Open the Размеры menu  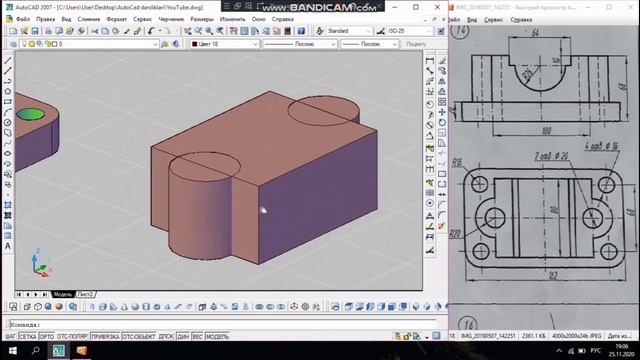coord(202,19)
